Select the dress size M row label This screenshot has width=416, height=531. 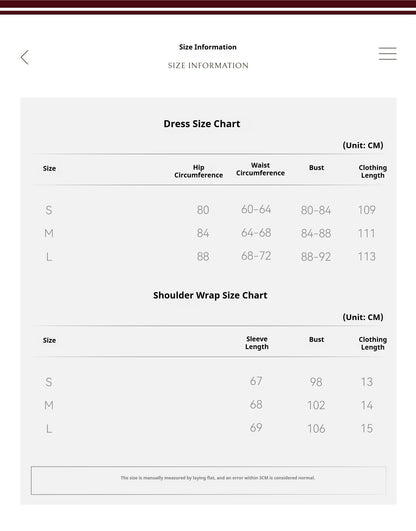click(49, 233)
